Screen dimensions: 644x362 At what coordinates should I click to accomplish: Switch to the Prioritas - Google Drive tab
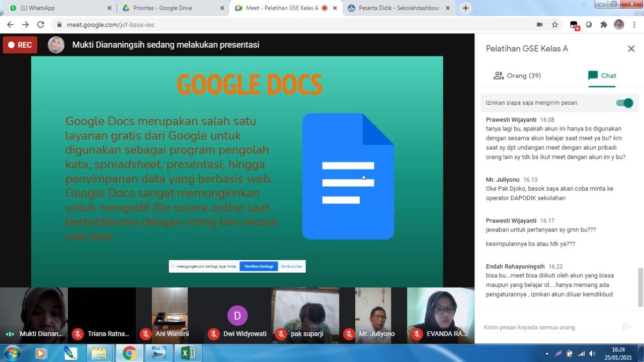click(171, 8)
